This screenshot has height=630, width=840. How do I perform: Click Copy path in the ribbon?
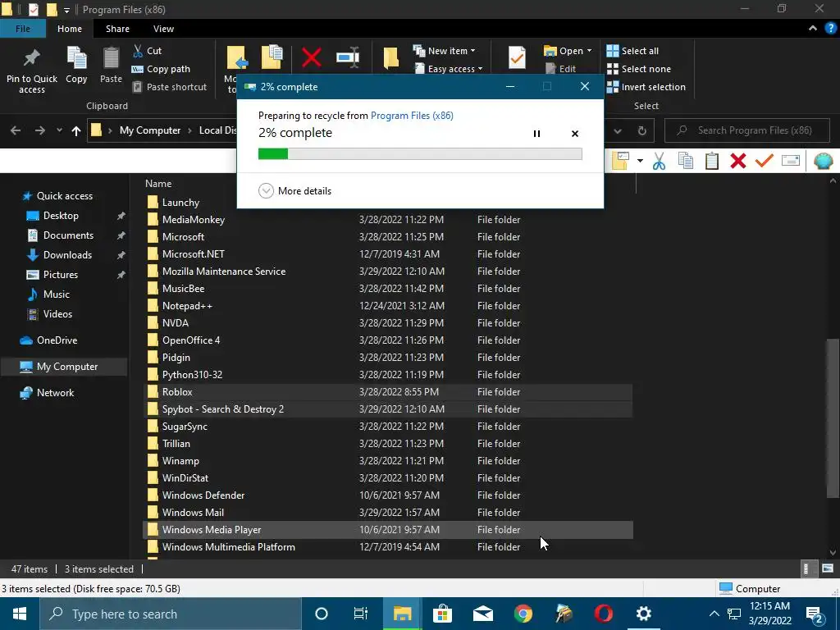pyautogui.click(x=161, y=69)
